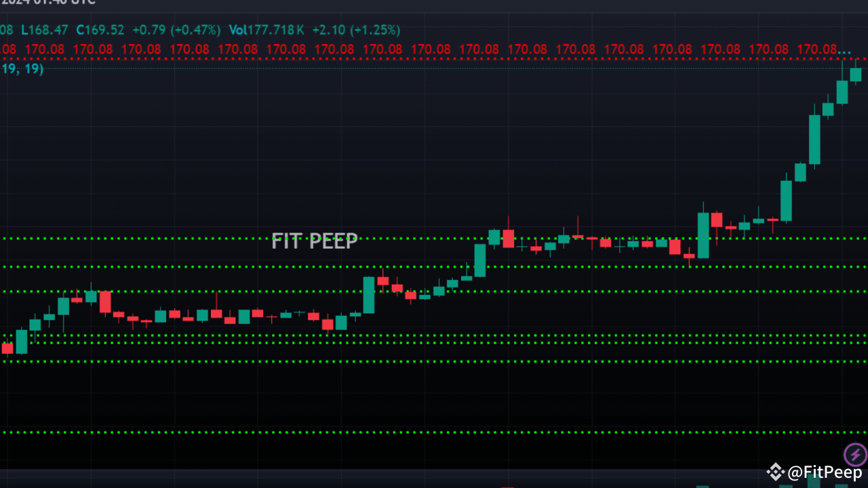Click the Binance diamond logo watermark
Screen dimensions: 868x488
click(775, 472)
